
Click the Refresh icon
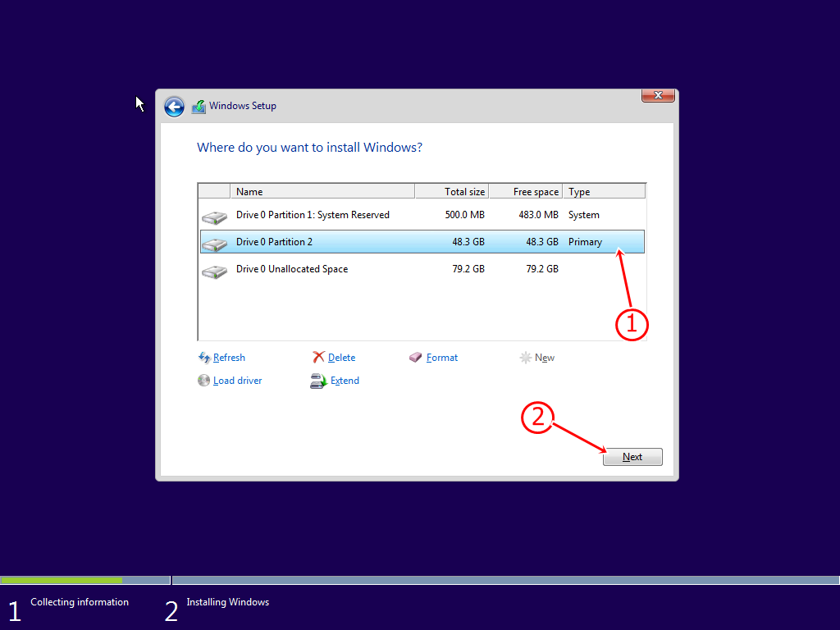tap(204, 357)
